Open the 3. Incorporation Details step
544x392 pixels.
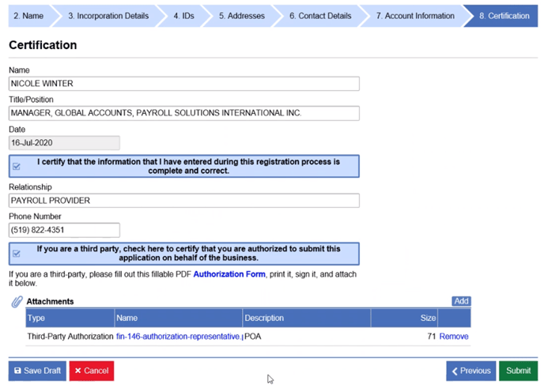(108, 16)
